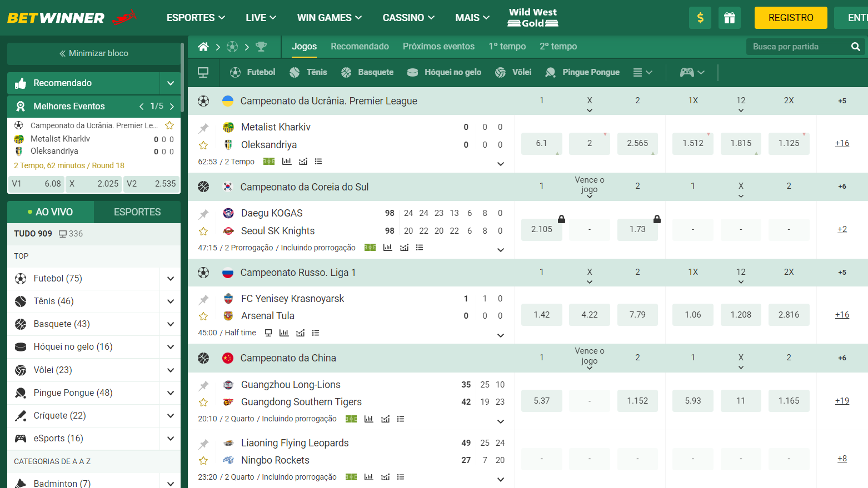Star the Premier League event in Melhores Eventos
This screenshot has width=868, height=488.
pyautogui.click(x=170, y=125)
